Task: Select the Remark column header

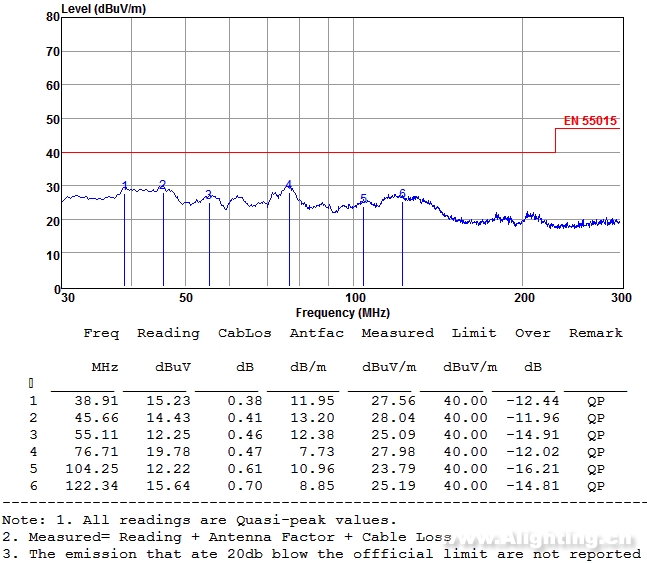Action: 596,333
